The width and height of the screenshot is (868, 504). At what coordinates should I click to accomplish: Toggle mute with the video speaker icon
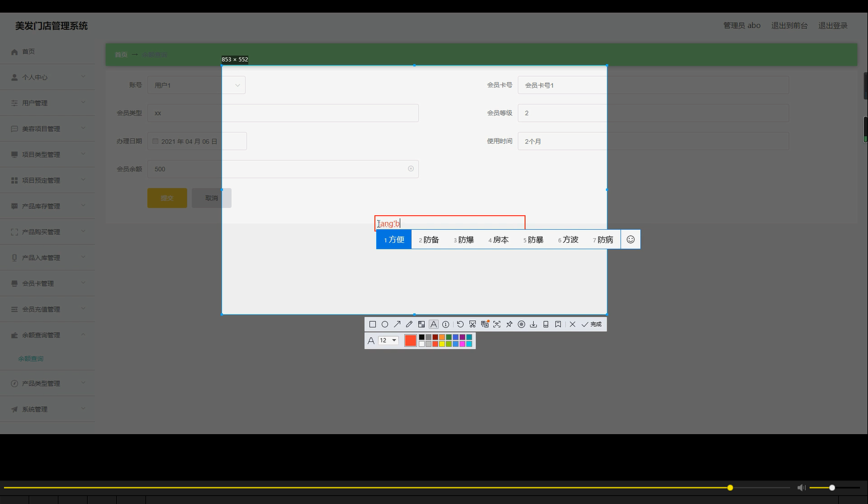point(802,487)
